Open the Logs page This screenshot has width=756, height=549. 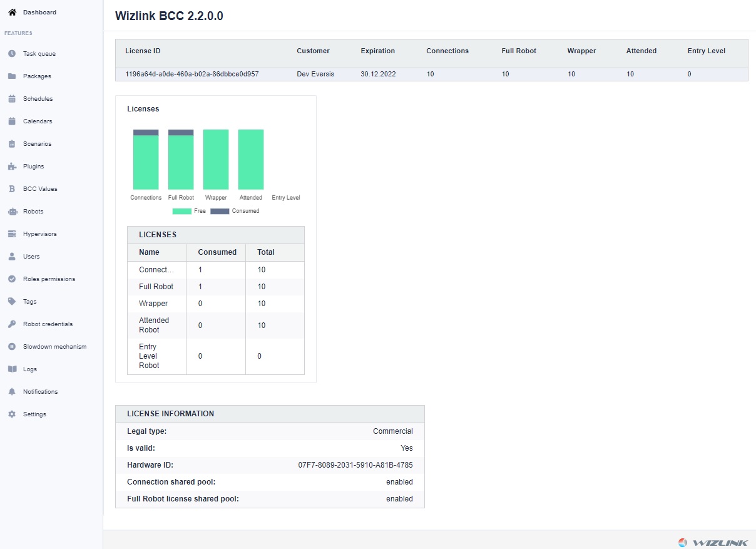tap(30, 369)
